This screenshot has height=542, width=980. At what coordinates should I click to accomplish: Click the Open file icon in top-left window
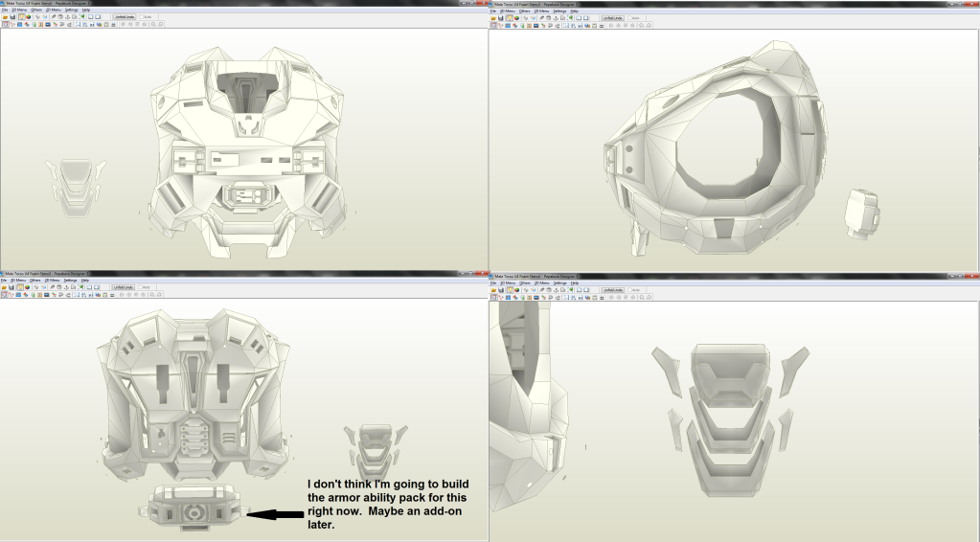(4, 17)
